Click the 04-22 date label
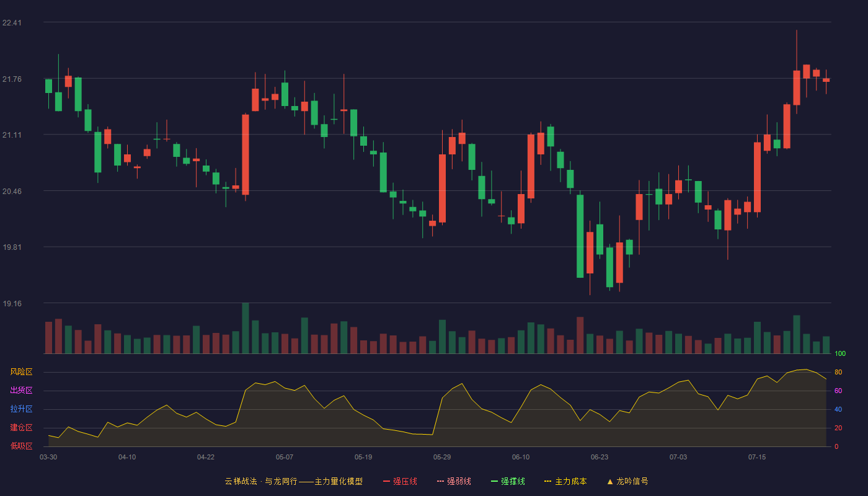Screen dimensions: 868x496 [x=206, y=457]
